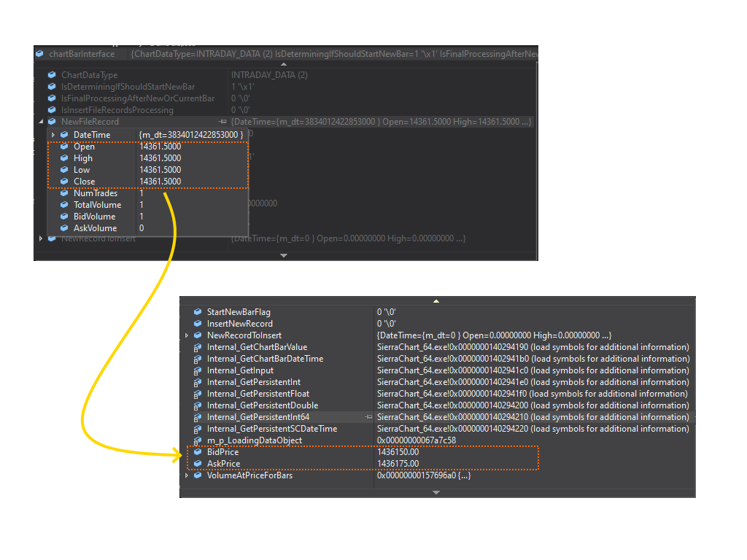Collapse the NewFileRecord node
Image resolution: width=747 pixels, height=560 pixels.
(41, 122)
